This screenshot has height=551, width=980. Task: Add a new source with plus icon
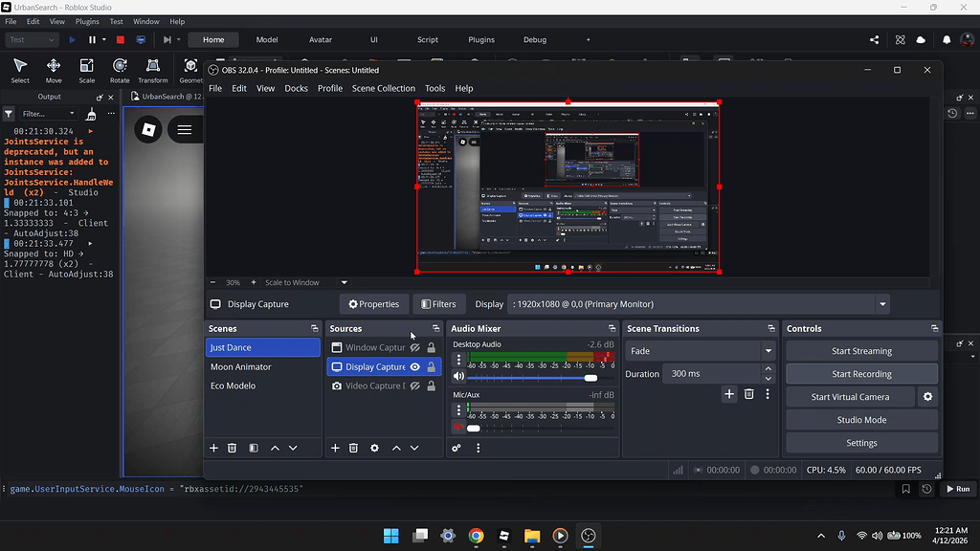[335, 448]
